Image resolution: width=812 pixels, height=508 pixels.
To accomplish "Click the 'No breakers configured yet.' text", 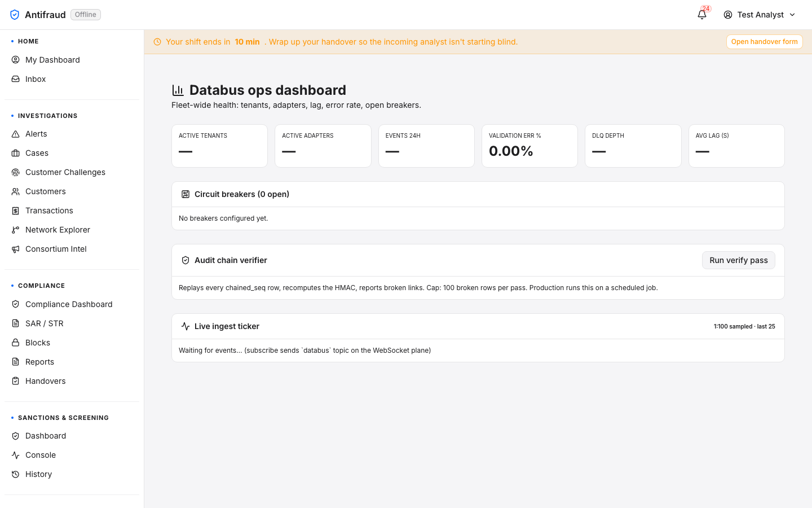I will (223, 218).
